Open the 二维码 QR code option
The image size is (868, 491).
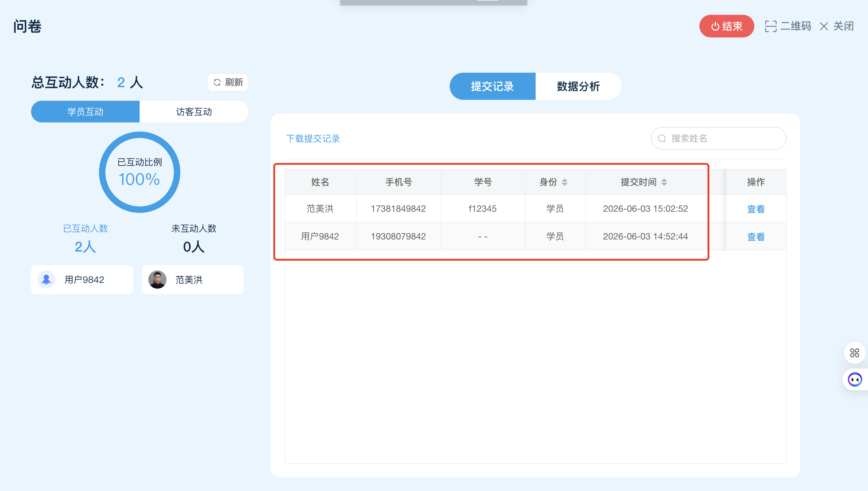[x=788, y=26]
